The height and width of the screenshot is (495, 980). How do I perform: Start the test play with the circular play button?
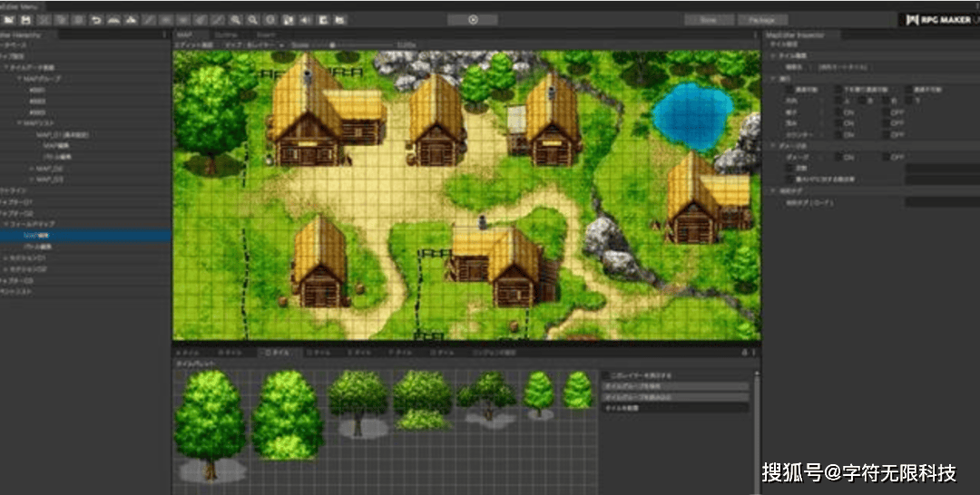(x=473, y=20)
